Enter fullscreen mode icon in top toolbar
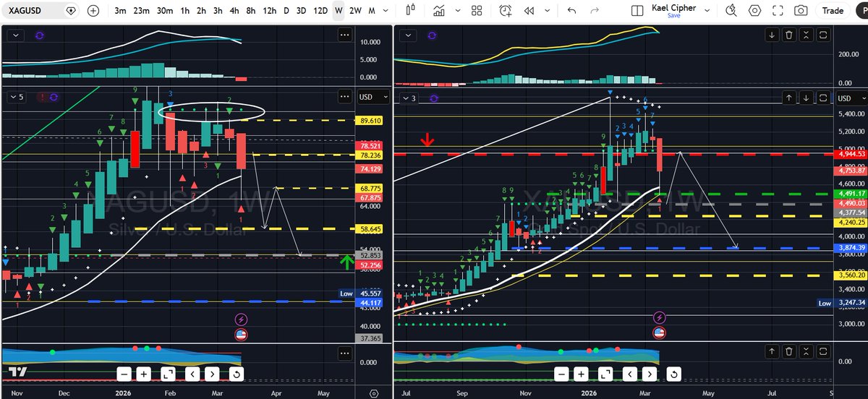 (x=778, y=11)
